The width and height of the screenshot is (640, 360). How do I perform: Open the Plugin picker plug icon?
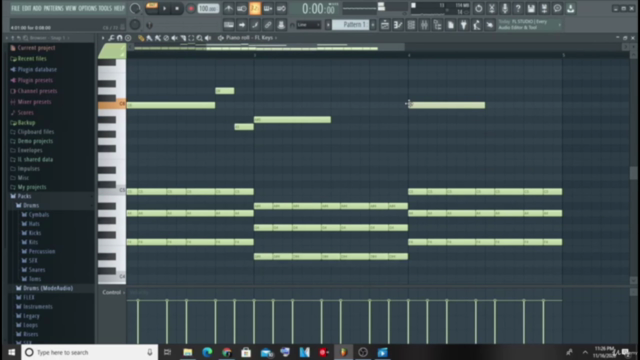pos(464,25)
